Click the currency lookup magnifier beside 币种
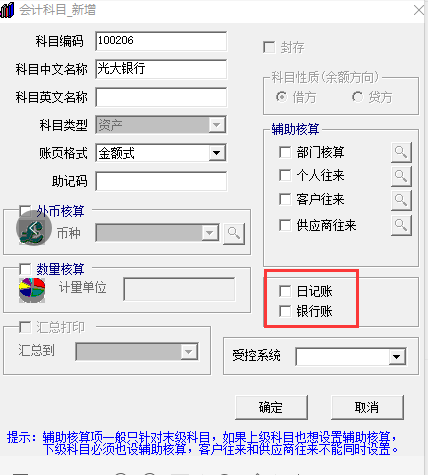This screenshot has height=475, width=428. [x=234, y=233]
